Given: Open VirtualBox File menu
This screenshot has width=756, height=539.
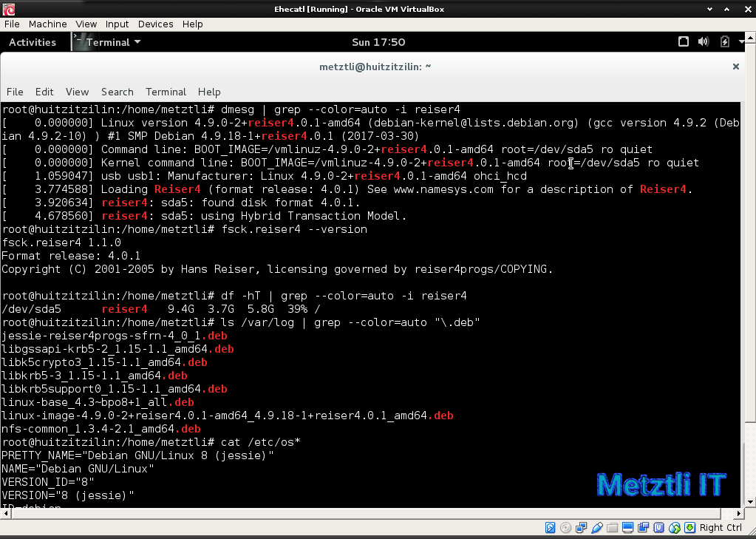Looking at the screenshot, I should tap(12, 24).
